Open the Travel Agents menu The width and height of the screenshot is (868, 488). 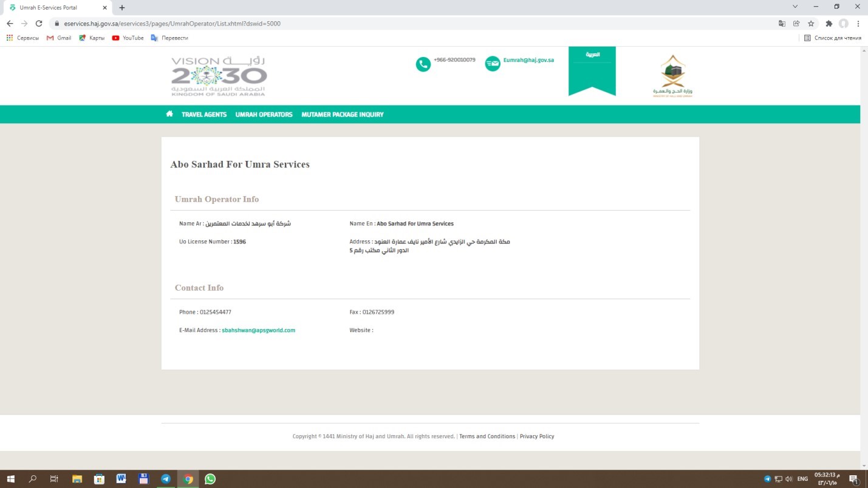(x=204, y=115)
